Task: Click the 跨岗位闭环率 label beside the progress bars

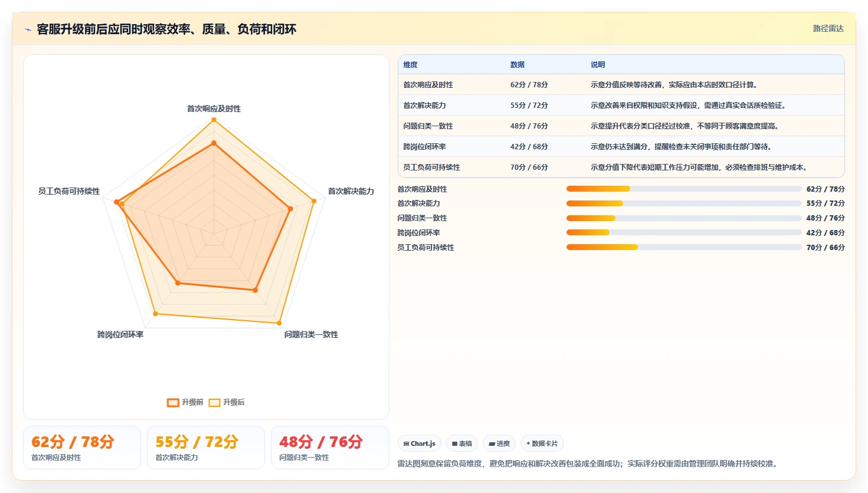Action: click(x=418, y=233)
